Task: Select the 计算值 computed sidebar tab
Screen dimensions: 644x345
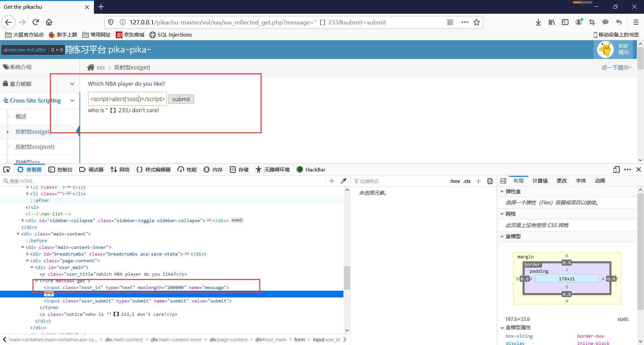Action: click(x=540, y=181)
